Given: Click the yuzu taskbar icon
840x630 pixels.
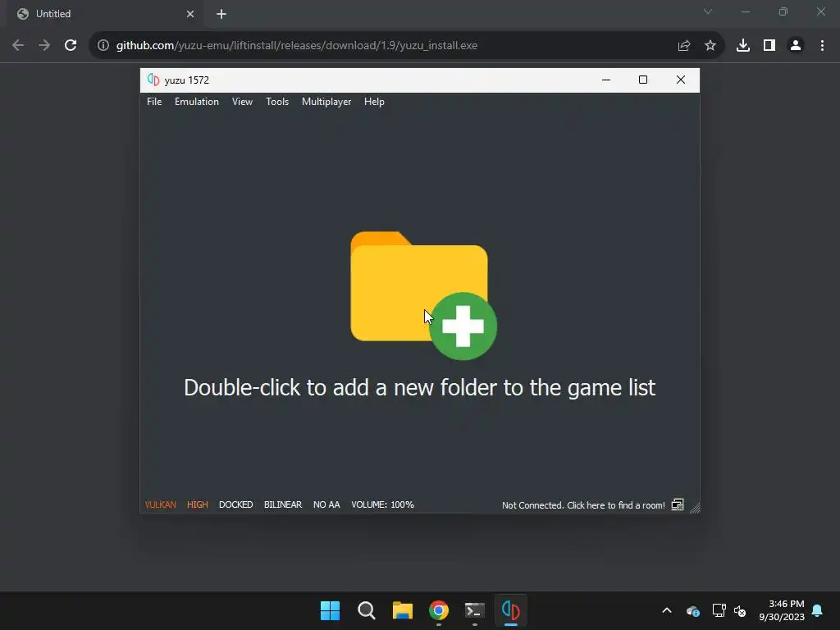Looking at the screenshot, I should 511,610.
